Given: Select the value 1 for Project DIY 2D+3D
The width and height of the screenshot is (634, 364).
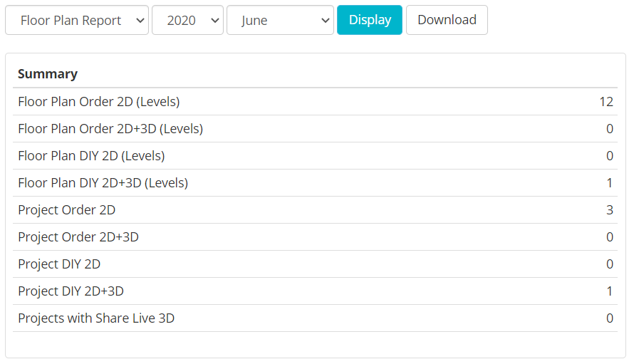Looking at the screenshot, I should [x=610, y=291].
